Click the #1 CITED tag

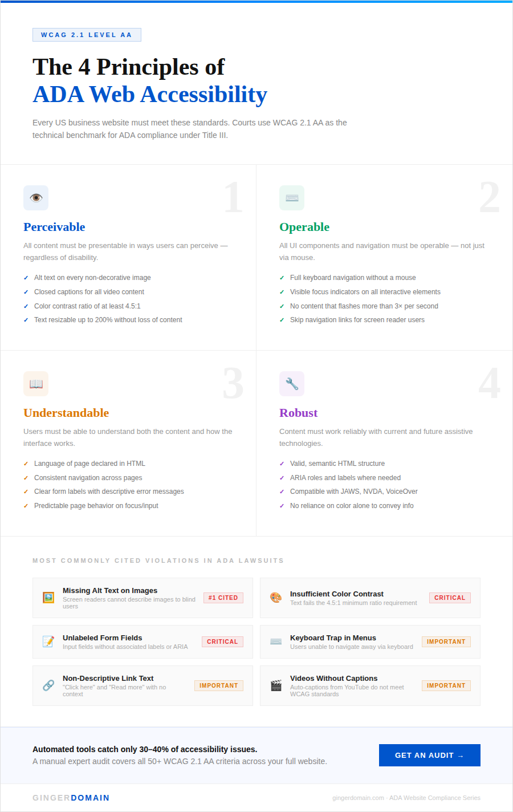[x=223, y=598]
